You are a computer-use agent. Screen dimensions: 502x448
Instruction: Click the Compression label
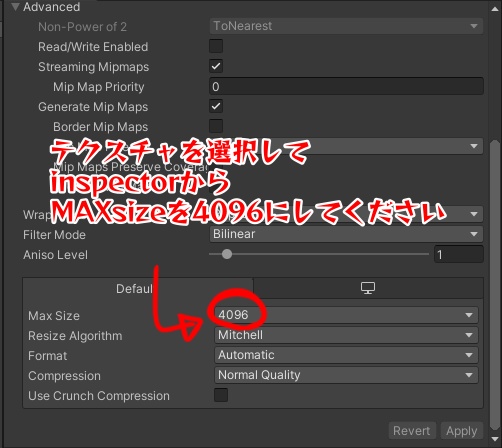(64, 376)
